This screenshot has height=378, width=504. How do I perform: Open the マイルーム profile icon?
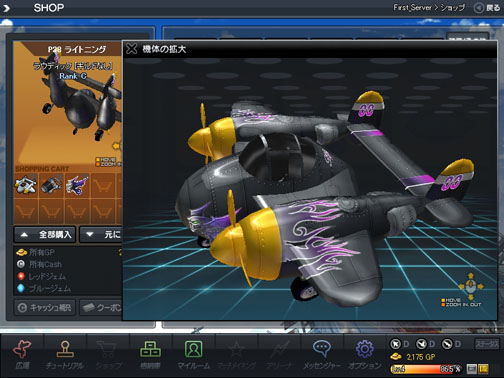click(193, 349)
